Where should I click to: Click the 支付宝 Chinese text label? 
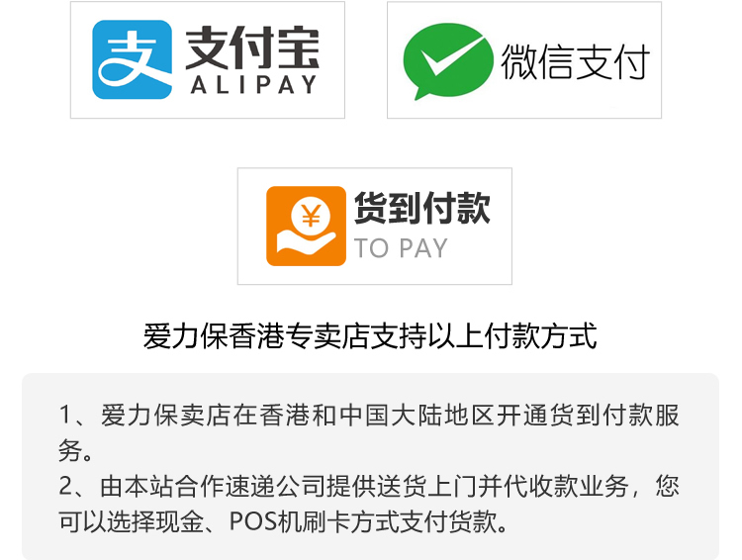[x=252, y=47]
